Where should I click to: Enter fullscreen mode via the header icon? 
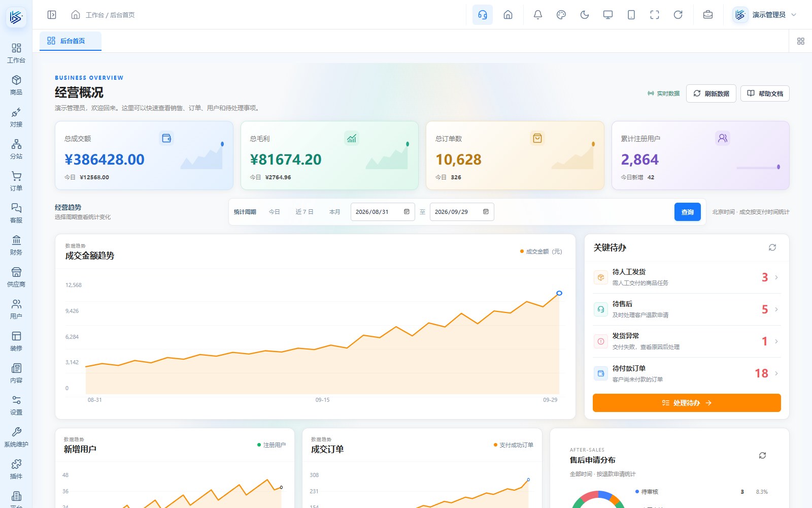pyautogui.click(x=655, y=15)
